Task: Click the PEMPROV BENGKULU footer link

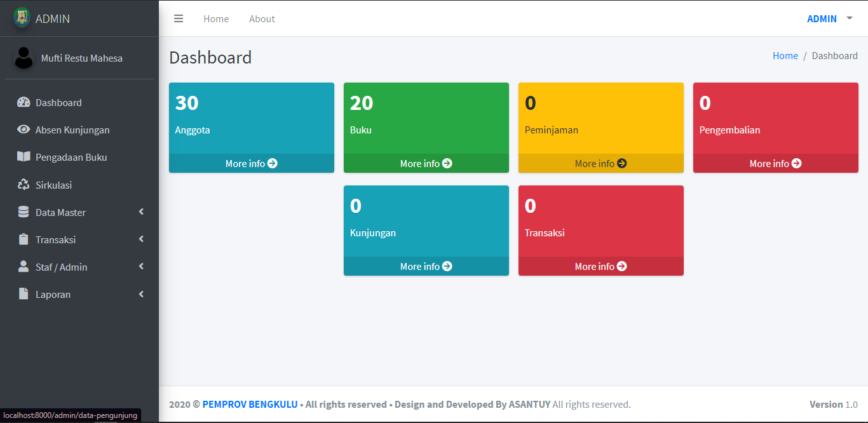Action: tap(248, 404)
